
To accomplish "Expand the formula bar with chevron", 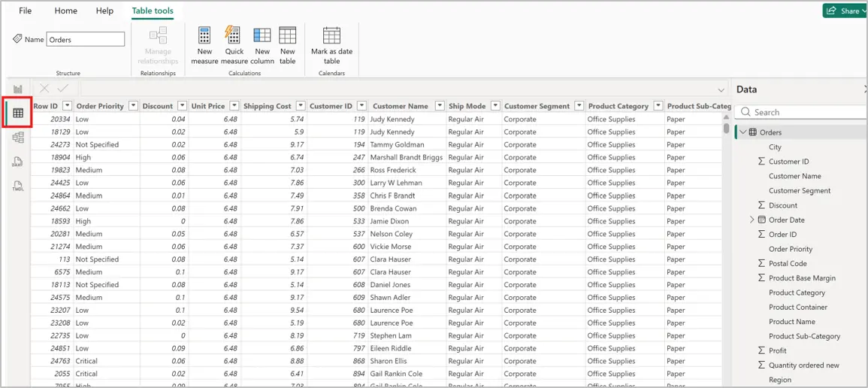I will coord(721,89).
